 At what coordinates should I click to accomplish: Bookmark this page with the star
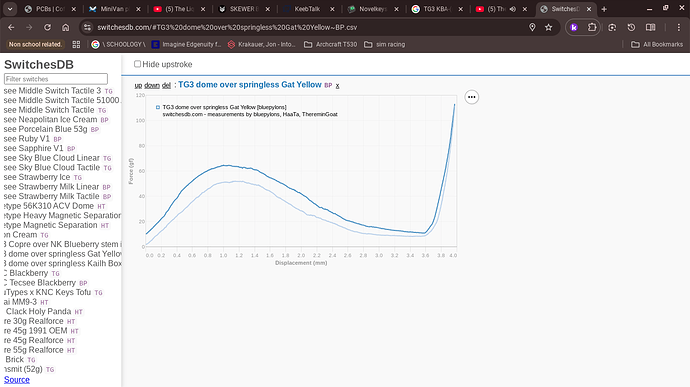click(x=548, y=27)
